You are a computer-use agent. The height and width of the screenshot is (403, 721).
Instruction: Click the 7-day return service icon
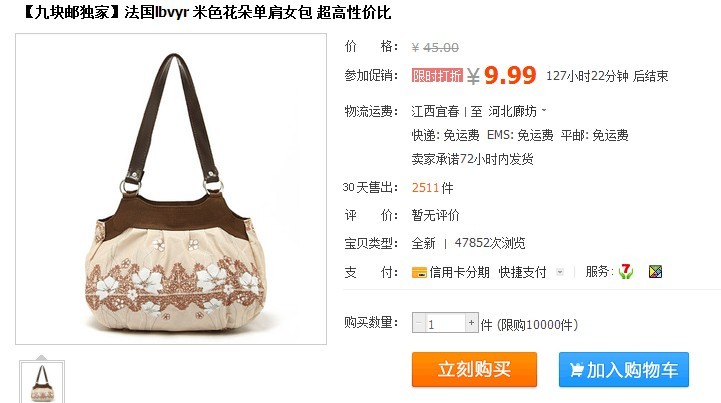[x=626, y=271]
